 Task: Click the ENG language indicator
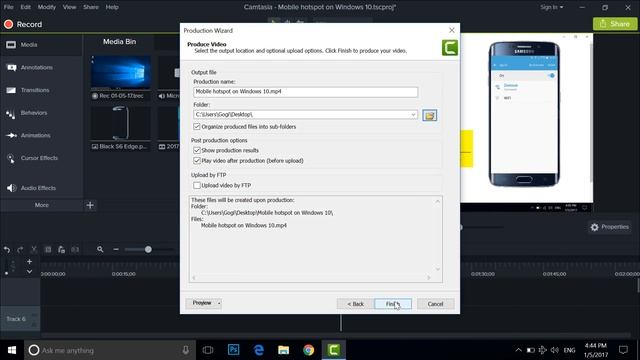click(x=569, y=350)
